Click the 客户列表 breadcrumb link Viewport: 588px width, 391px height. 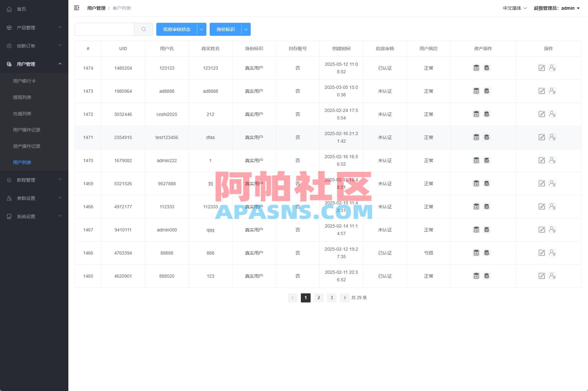[122, 8]
